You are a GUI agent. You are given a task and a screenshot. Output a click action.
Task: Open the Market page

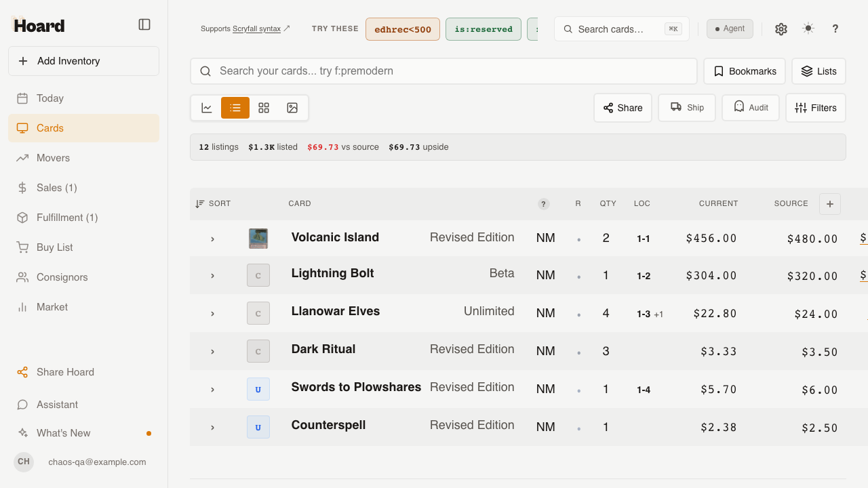click(x=83, y=307)
